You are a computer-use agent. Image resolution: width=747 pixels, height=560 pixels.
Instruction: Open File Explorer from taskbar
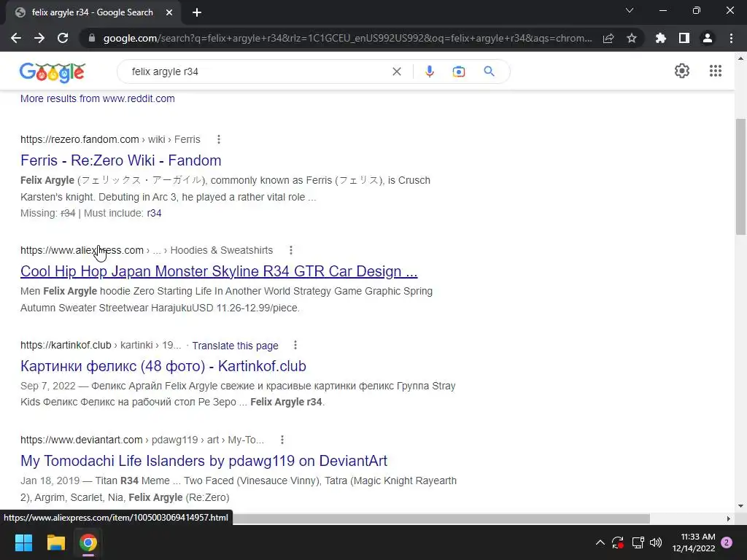tap(55, 542)
